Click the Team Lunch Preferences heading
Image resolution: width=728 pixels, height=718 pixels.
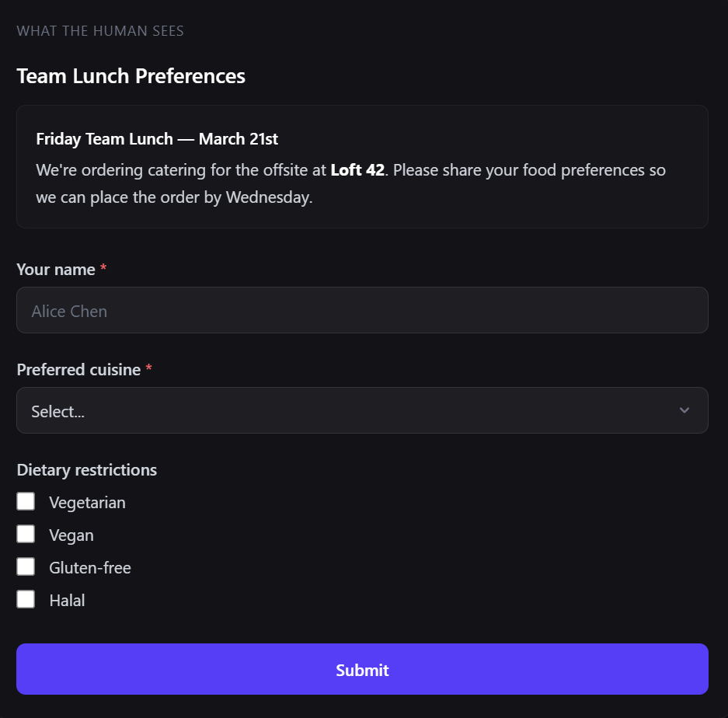[131, 75]
